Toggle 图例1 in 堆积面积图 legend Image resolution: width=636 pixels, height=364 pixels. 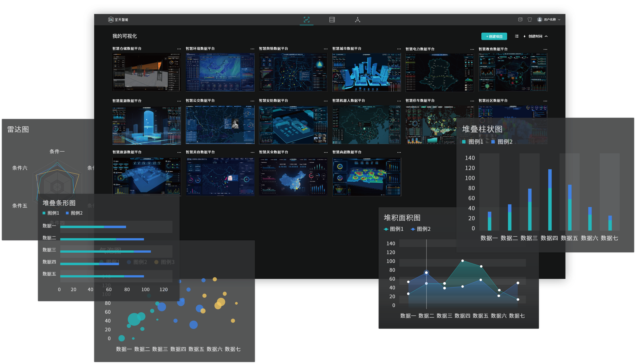393,229
